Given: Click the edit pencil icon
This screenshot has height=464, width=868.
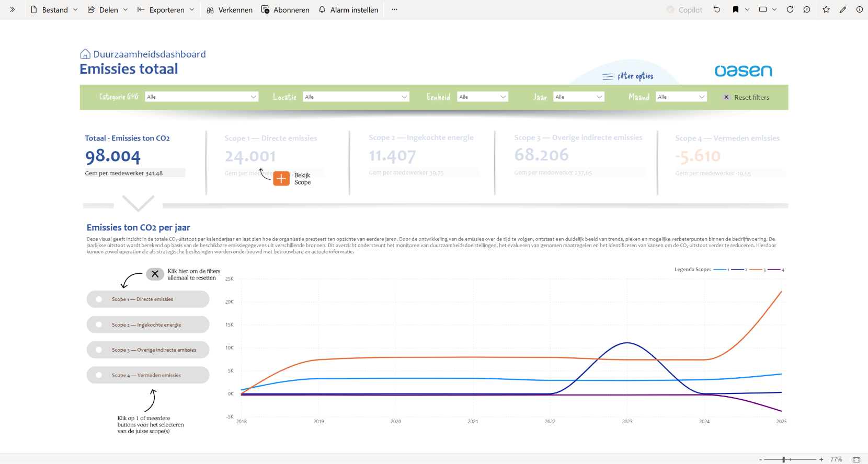Looking at the screenshot, I should pos(843,9).
